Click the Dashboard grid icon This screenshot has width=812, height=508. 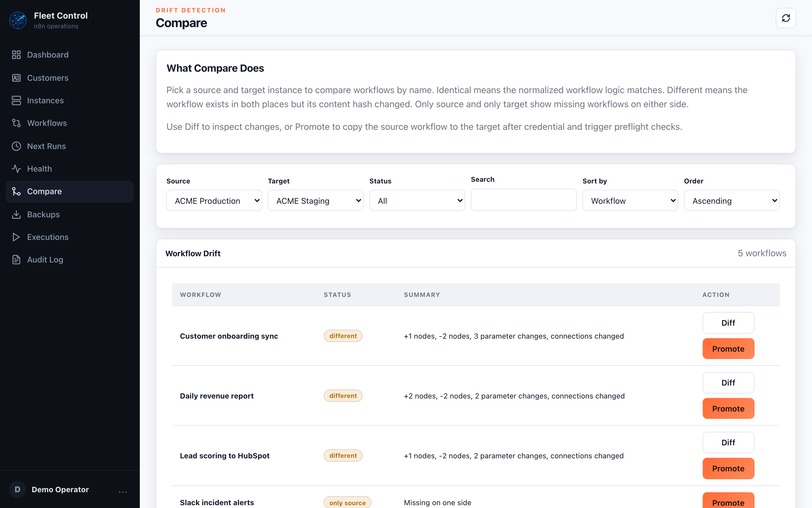[16, 55]
